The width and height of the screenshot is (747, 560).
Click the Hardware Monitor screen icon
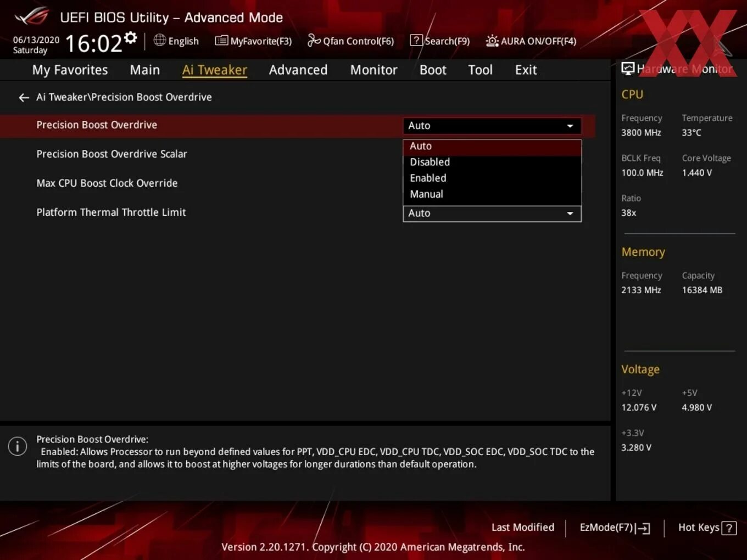point(628,69)
